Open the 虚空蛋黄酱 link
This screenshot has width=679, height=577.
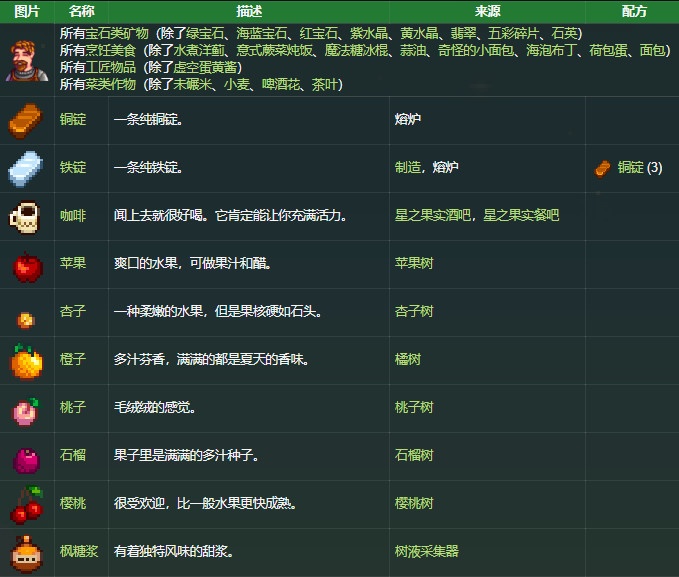(x=205, y=67)
